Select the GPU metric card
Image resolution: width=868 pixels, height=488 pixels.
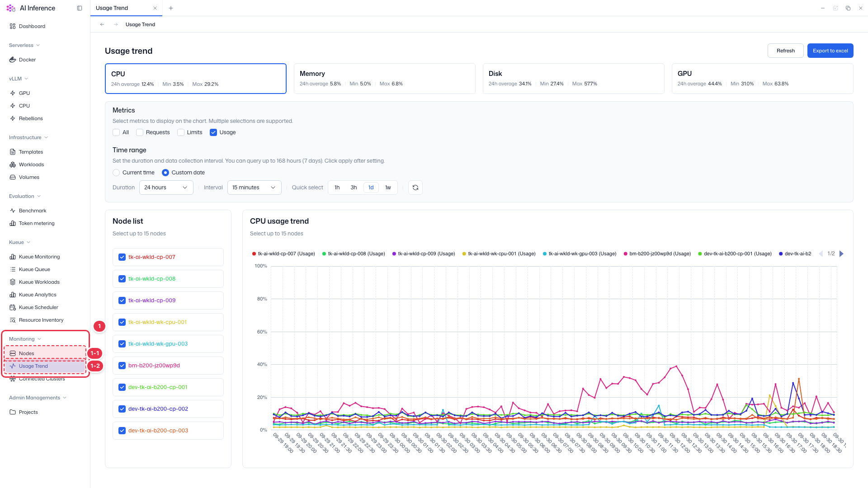click(x=762, y=79)
